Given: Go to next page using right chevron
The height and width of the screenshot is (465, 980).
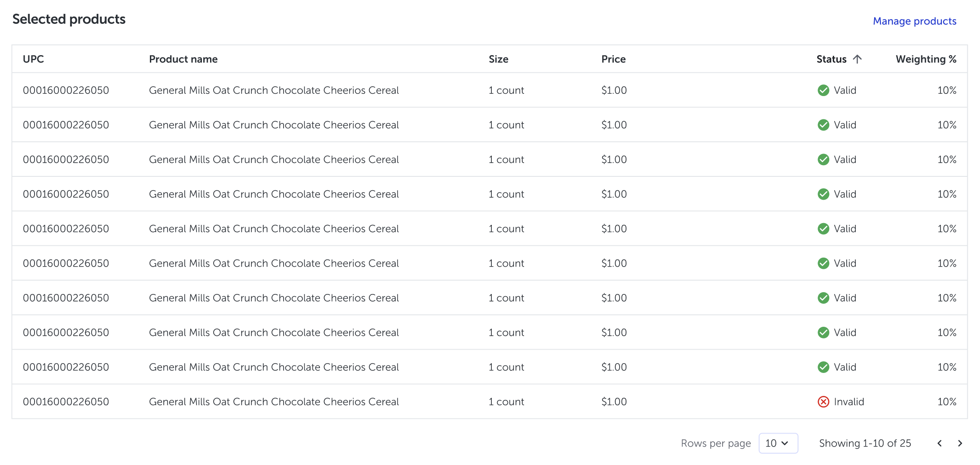Looking at the screenshot, I should pyautogui.click(x=960, y=443).
